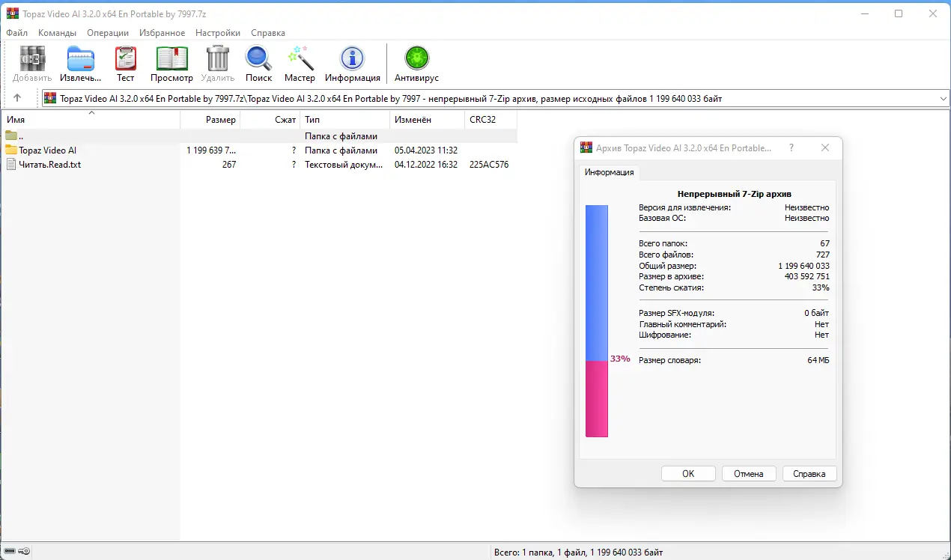Open the Файл menu
Viewport: 951px width, 560px height.
pyautogui.click(x=16, y=32)
